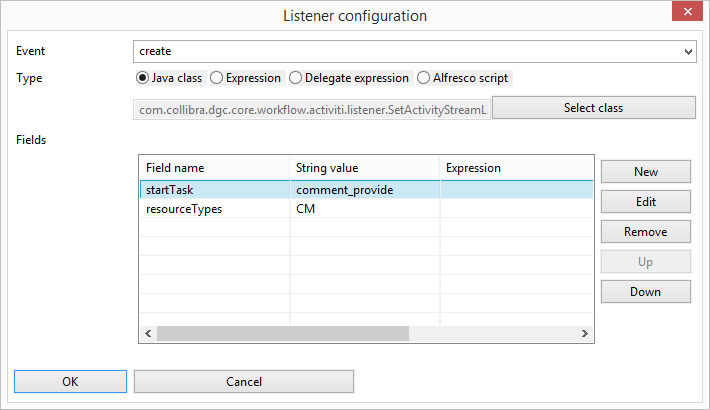Remove the selected field

(646, 232)
